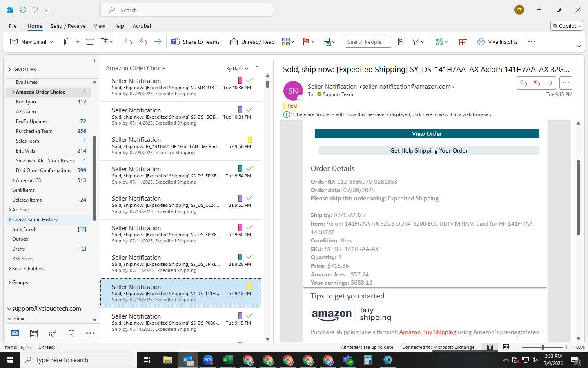Open the Copilot button

coord(567,26)
